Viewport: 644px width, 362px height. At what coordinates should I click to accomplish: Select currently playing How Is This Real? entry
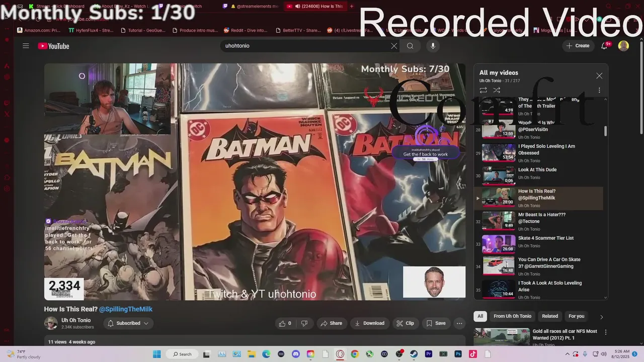[x=538, y=198]
